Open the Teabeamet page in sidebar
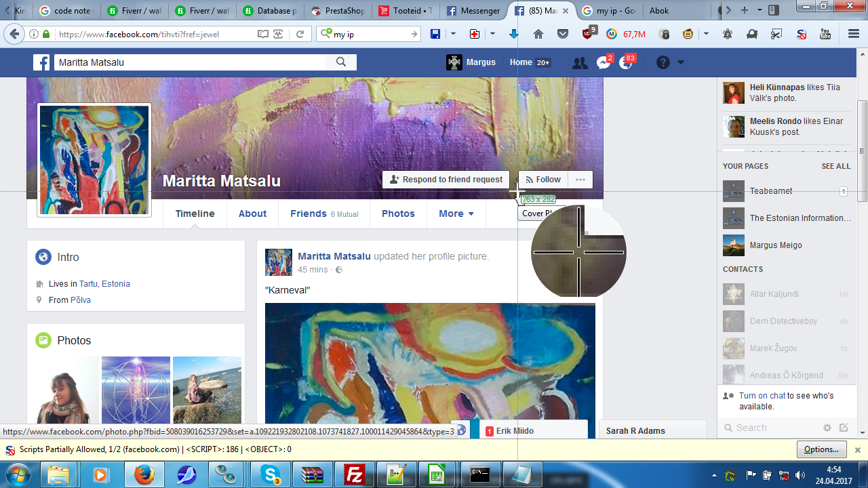 [x=771, y=191]
